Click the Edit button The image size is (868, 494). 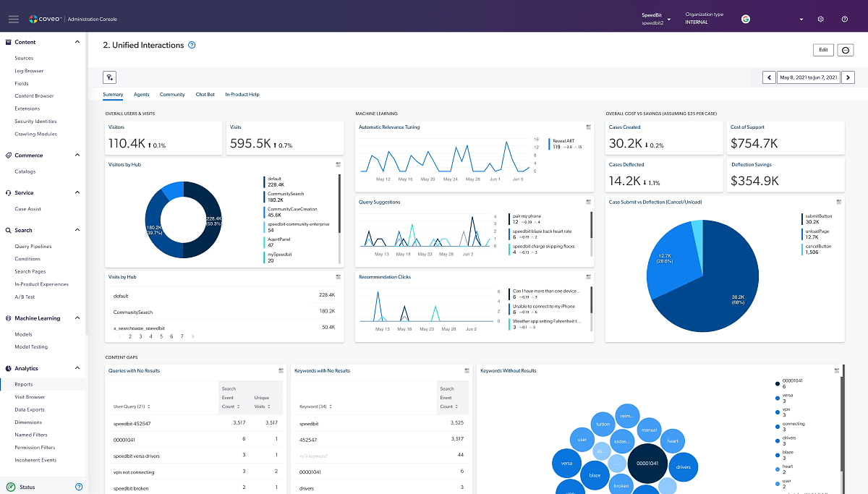822,50
